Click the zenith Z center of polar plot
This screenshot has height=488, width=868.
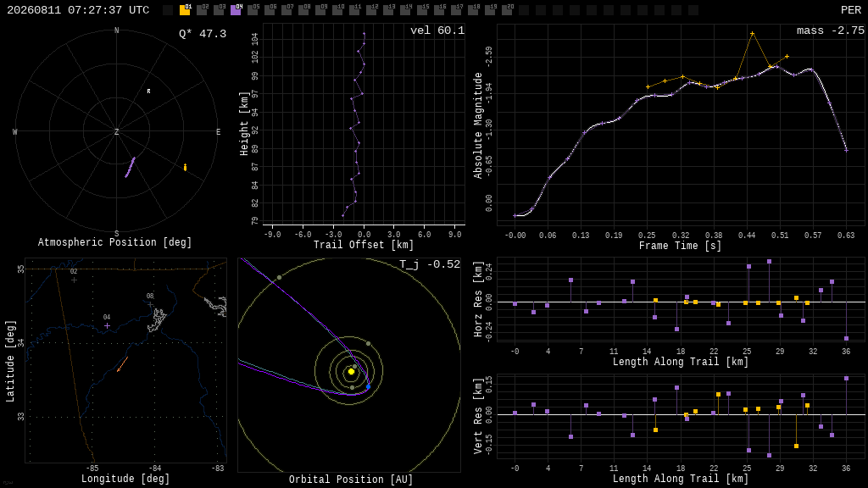tap(116, 131)
